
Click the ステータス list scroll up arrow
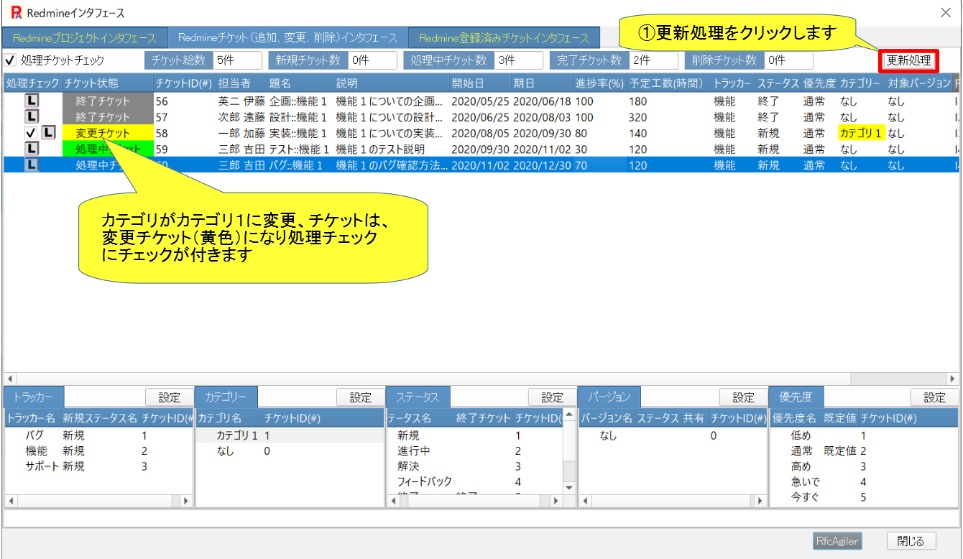click(569, 415)
